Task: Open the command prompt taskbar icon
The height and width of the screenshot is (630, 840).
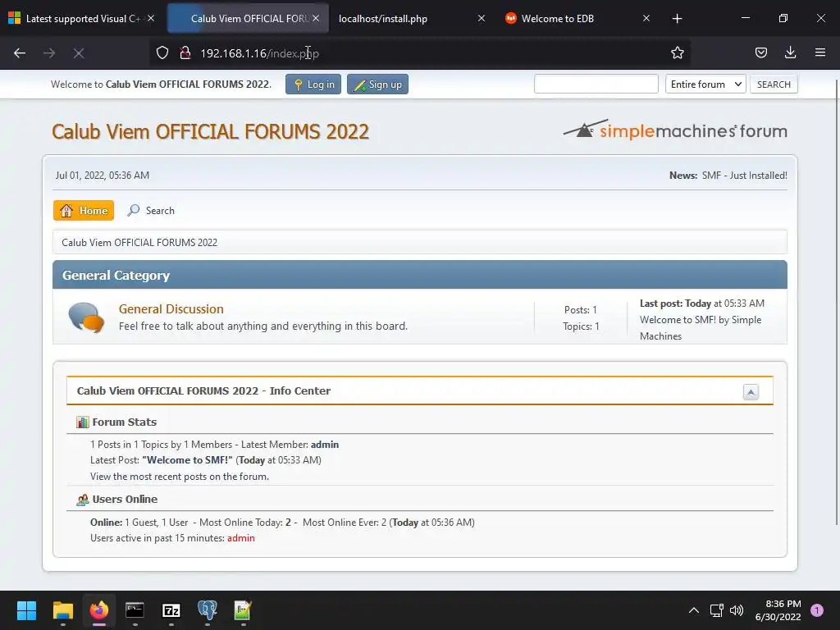Action: point(135,610)
